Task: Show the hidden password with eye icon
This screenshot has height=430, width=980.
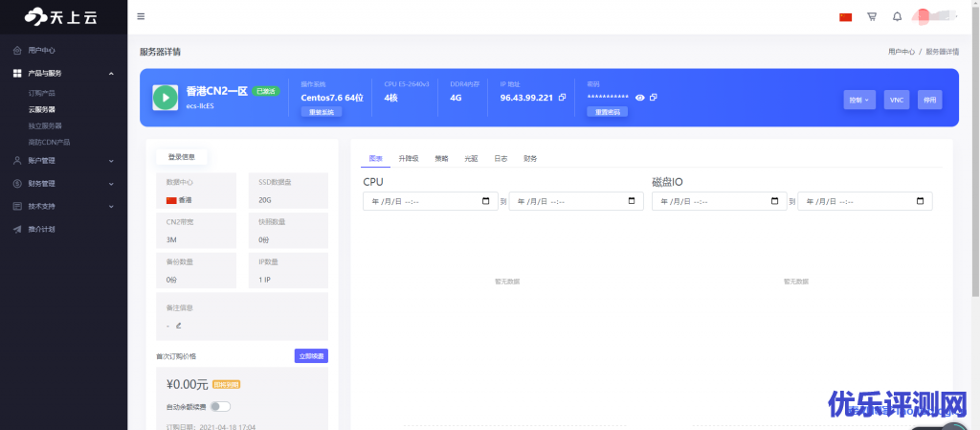Action: [x=640, y=98]
